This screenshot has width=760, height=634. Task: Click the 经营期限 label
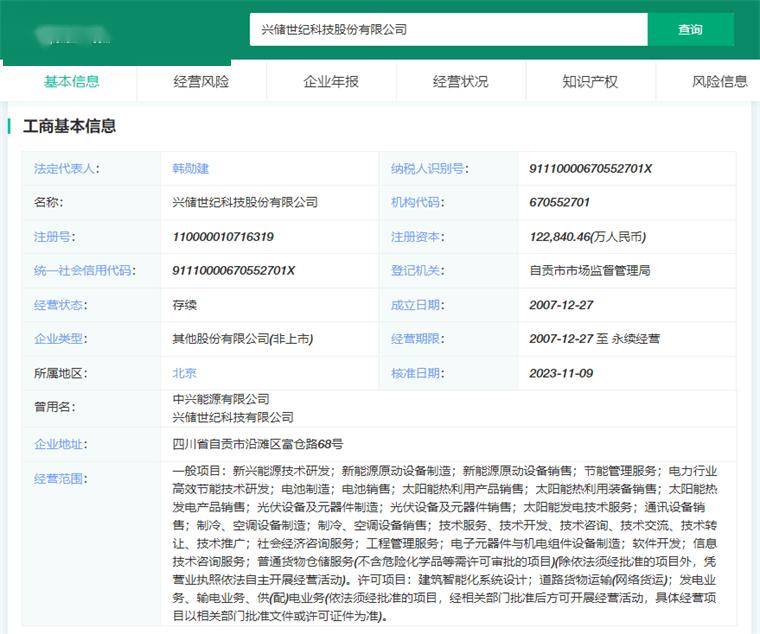417,338
